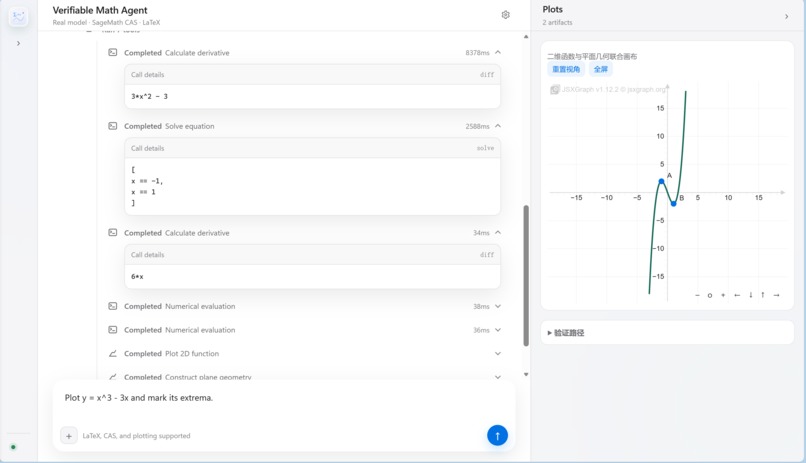Click the '二维函数与平面几何联合画布' plot title
806x463 pixels.
coord(592,57)
